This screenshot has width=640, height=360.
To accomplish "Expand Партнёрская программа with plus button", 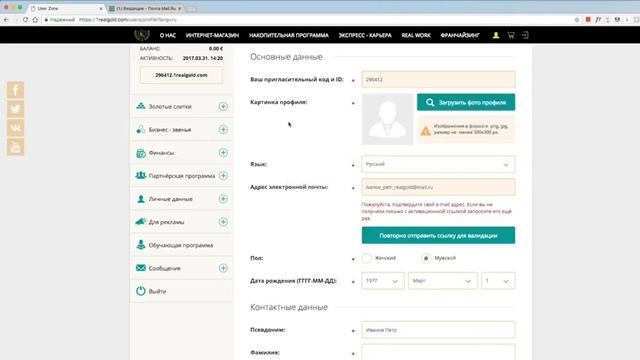I will pyautogui.click(x=223, y=176).
